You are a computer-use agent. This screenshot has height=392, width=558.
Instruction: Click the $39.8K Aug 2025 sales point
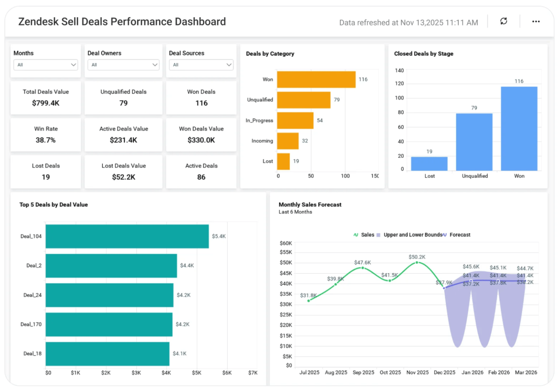(336, 284)
